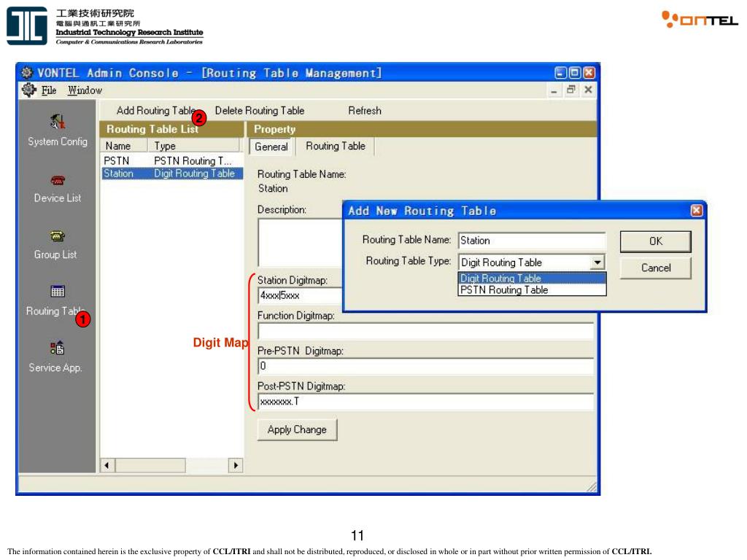Open the System Config icon in sidebar
The image size is (747, 560).
tap(57, 122)
